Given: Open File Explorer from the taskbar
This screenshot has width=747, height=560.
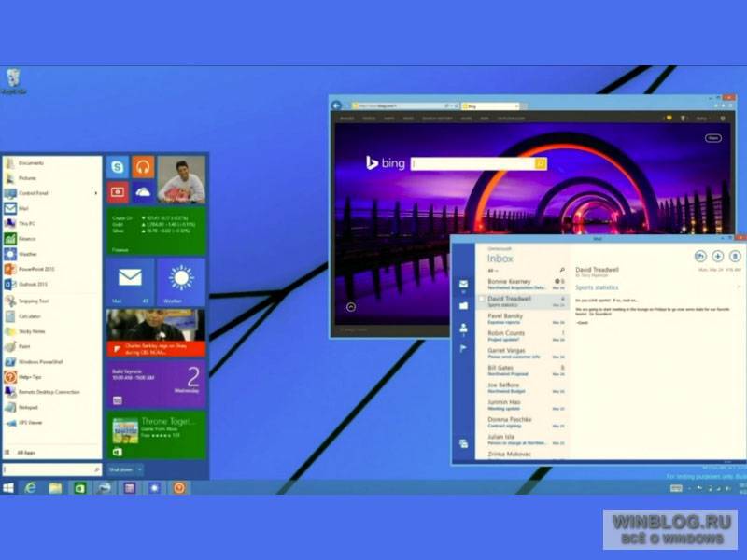Looking at the screenshot, I should point(55,488).
